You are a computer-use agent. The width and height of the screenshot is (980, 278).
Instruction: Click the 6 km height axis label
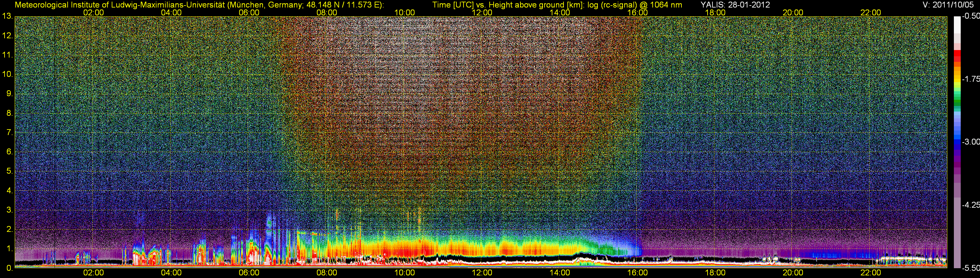pos(9,152)
